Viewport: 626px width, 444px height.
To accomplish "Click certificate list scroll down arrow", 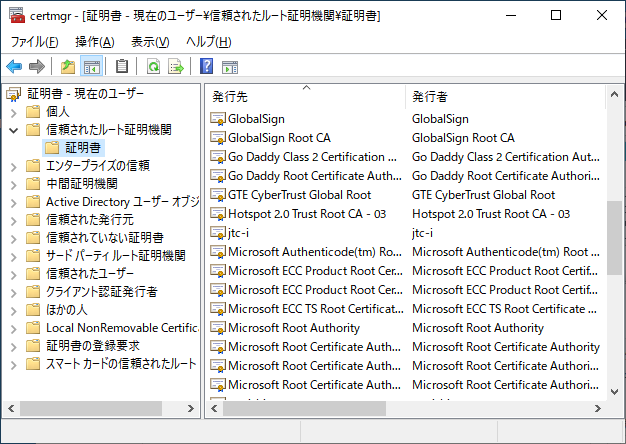I will pos(614,391).
